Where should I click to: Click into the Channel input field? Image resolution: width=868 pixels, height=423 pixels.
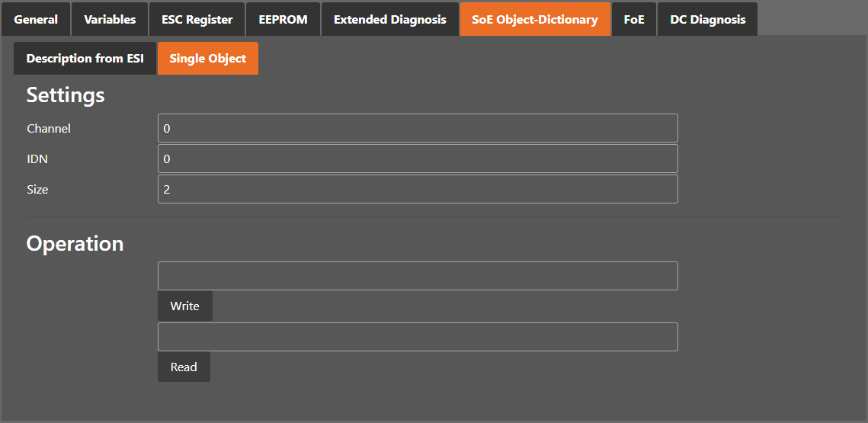pyautogui.click(x=418, y=128)
